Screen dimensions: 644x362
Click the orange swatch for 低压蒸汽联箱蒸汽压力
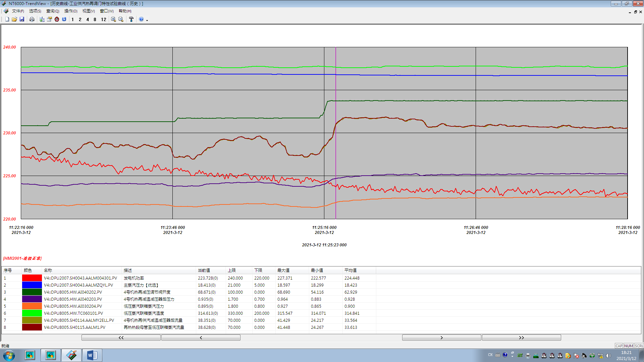[32, 306]
